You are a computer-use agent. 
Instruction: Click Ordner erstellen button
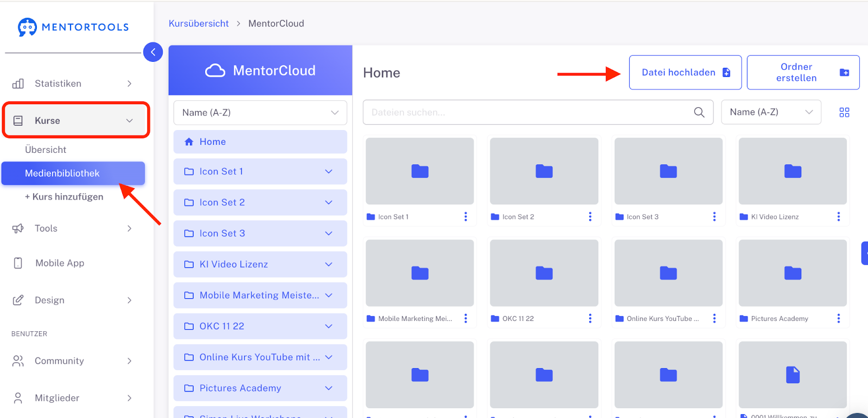(803, 72)
